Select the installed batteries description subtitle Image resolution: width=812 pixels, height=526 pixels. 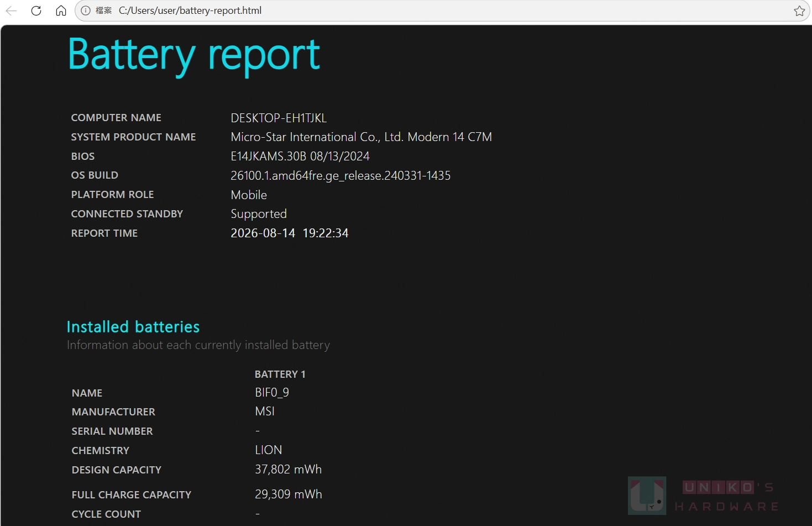198,345
